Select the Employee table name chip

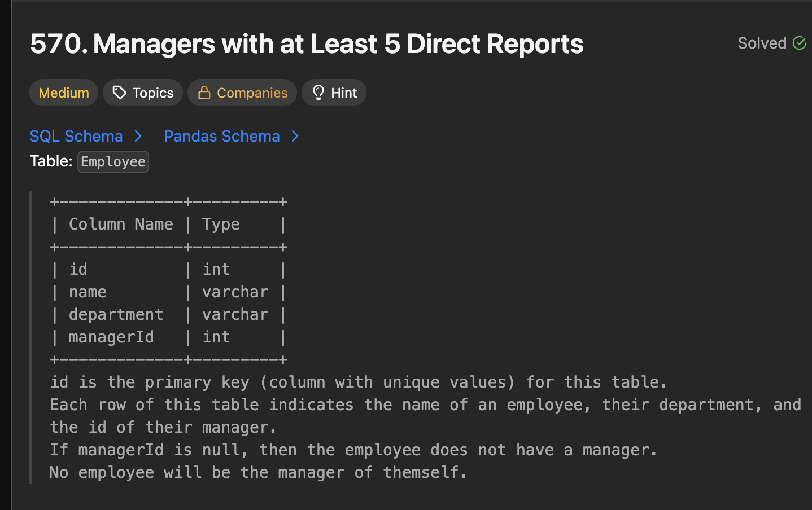pyautogui.click(x=112, y=161)
